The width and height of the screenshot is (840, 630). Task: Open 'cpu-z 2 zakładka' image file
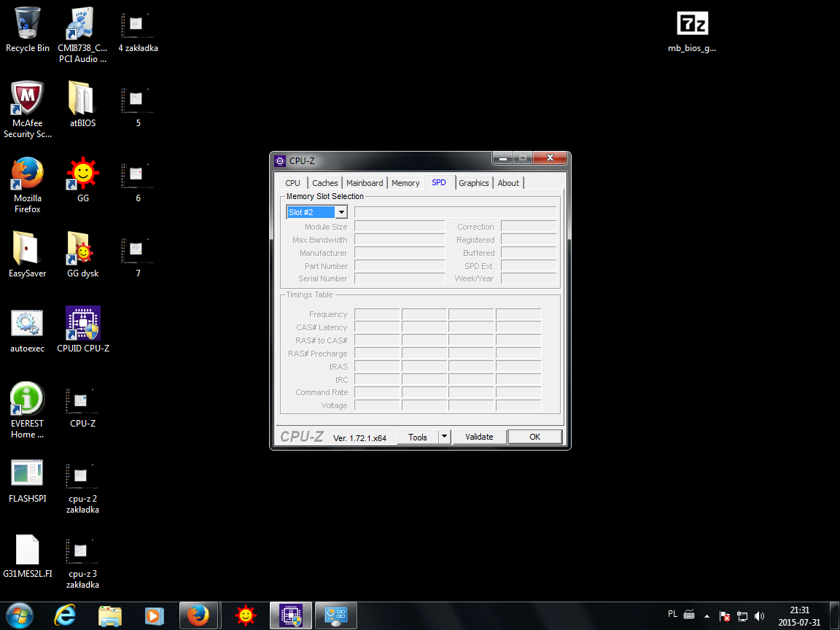[x=82, y=488]
